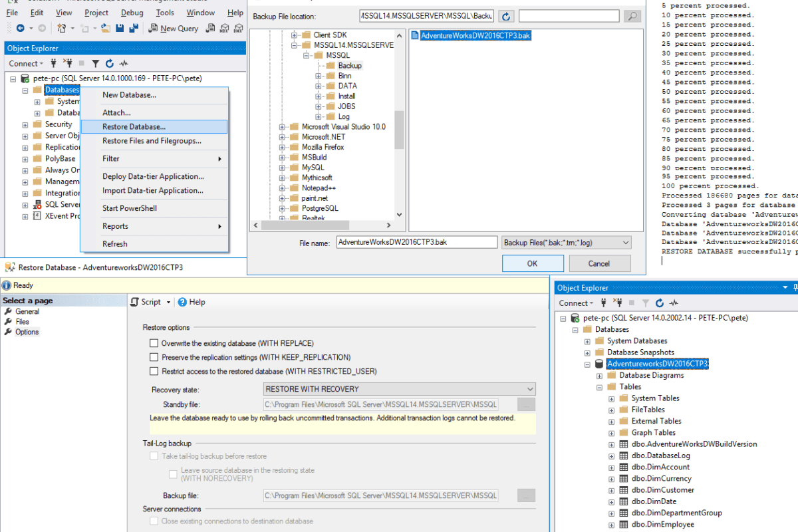Image resolution: width=798 pixels, height=532 pixels.
Task: Open Connect dropdown above server 14.0.2002.14
Action: tap(576, 303)
